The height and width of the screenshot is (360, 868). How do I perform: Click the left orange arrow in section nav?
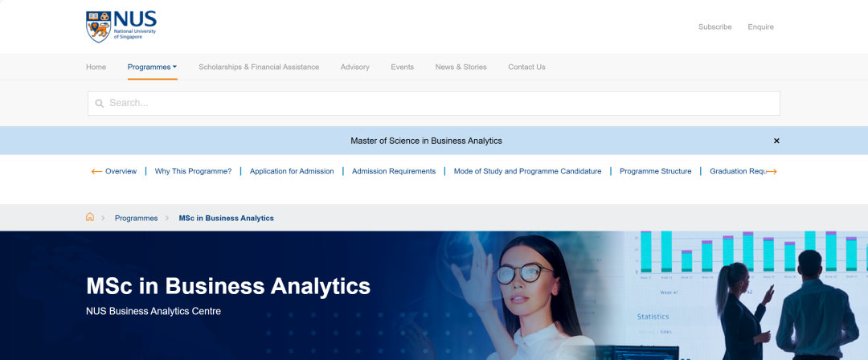coord(96,172)
